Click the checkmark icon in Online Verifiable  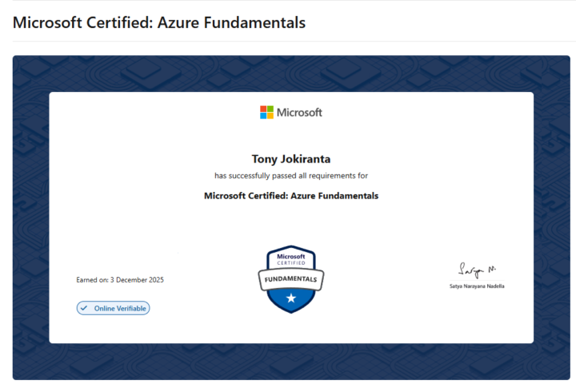click(84, 308)
